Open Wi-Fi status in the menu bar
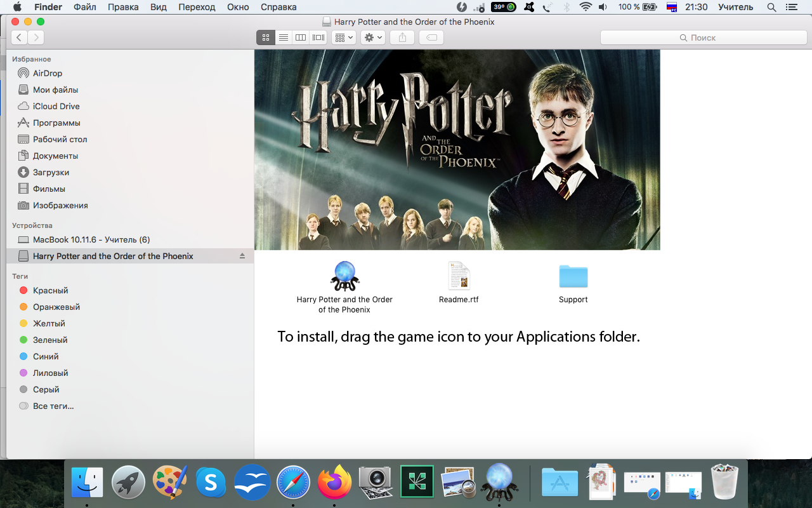The image size is (812, 508). [x=586, y=7]
